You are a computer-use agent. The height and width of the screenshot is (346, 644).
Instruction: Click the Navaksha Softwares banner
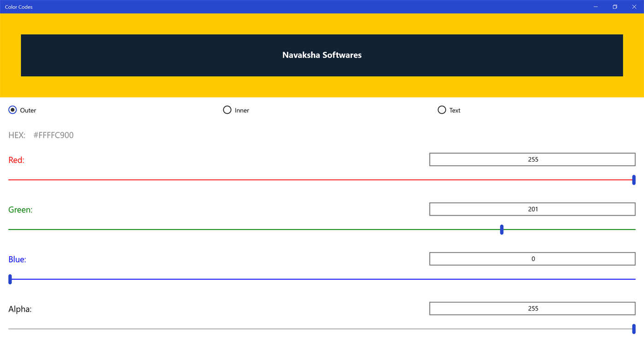pos(321,55)
